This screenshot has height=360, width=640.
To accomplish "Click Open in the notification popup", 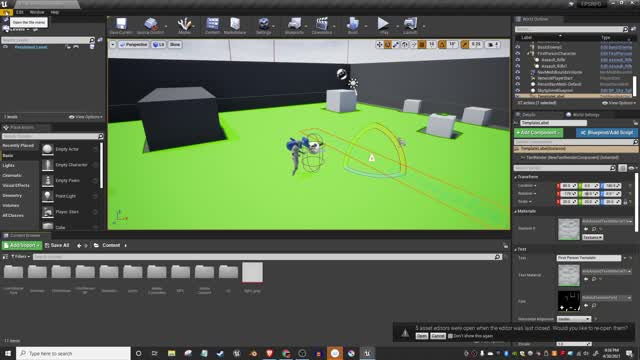I will (422, 336).
